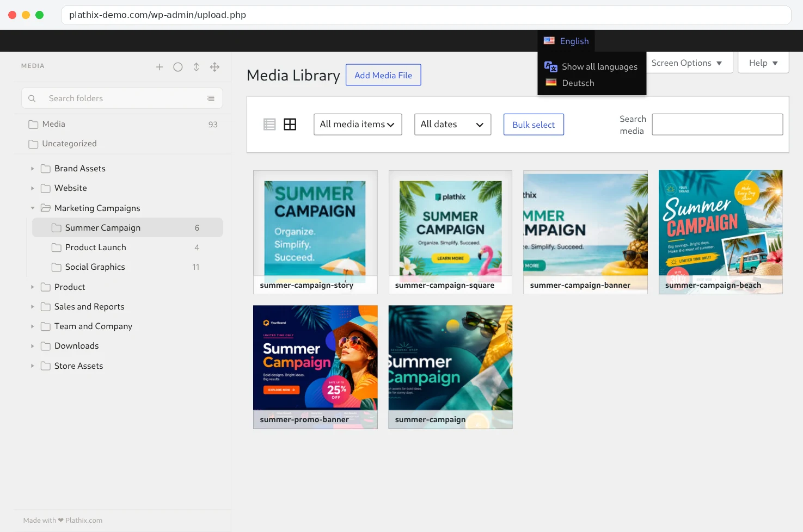
Task: Expand the Team and Company folder
Action: coord(33,326)
